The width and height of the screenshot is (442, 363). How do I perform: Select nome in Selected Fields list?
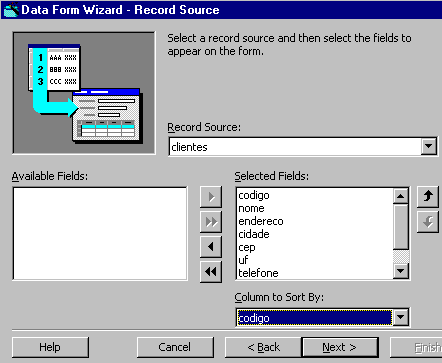(251, 208)
